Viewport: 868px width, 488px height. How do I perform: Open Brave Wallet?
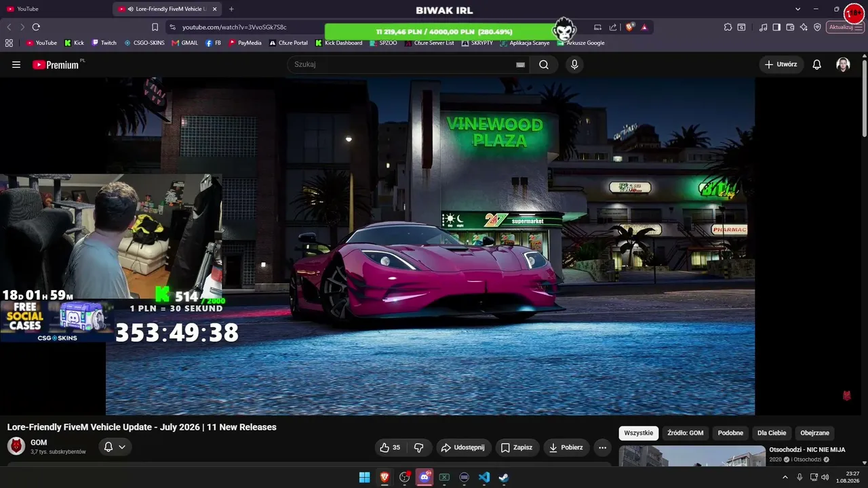point(790,27)
